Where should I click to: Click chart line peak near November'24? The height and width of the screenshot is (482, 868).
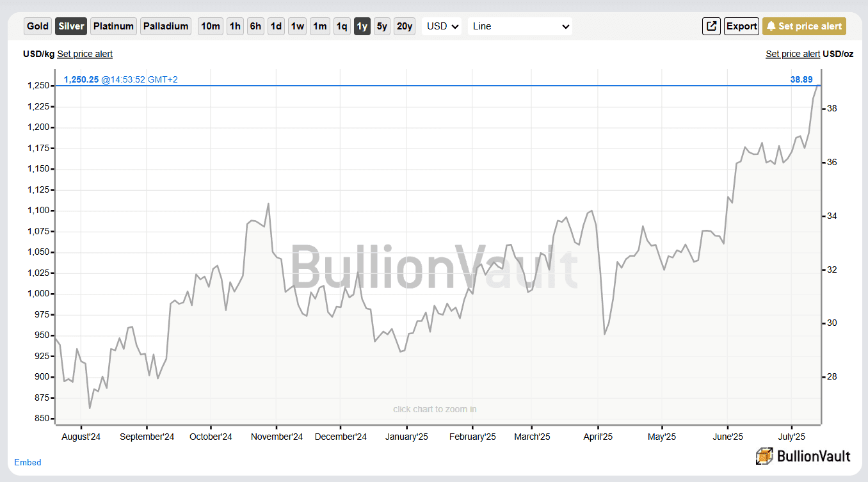click(x=268, y=204)
